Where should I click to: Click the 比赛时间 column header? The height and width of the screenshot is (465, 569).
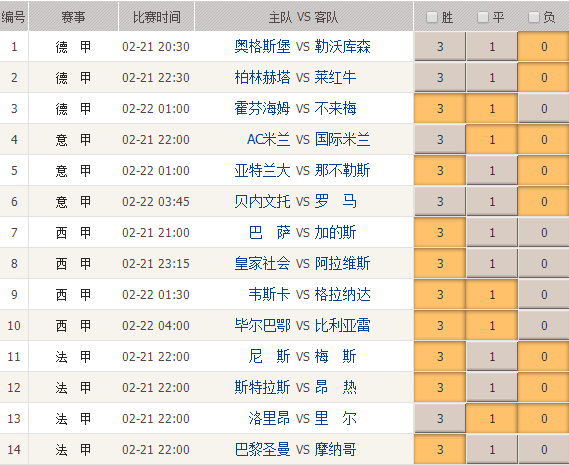tap(156, 17)
